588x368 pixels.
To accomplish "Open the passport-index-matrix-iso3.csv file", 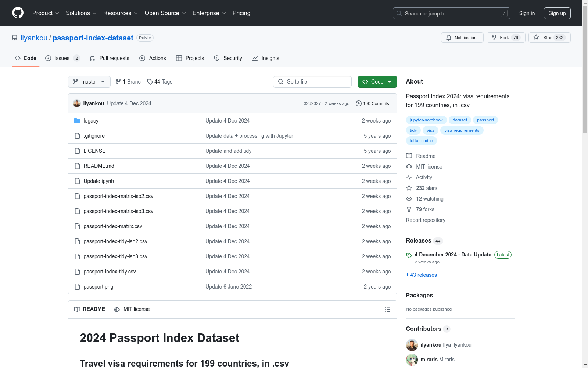I will pyautogui.click(x=118, y=211).
